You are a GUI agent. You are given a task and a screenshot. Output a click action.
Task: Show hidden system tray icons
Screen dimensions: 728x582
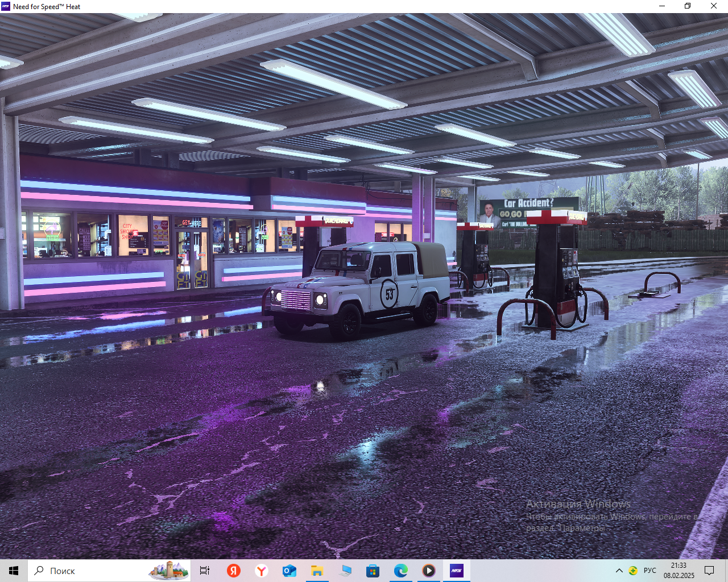tap(619, 571)
